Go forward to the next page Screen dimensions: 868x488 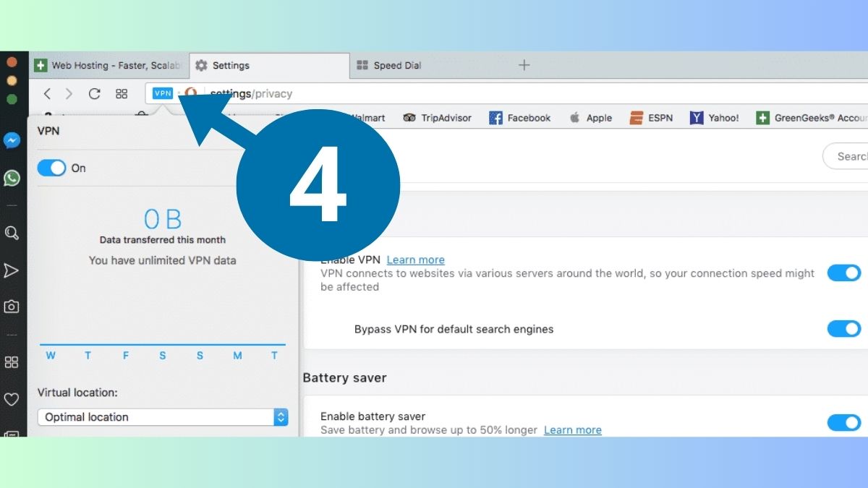(x=69, y=93)
